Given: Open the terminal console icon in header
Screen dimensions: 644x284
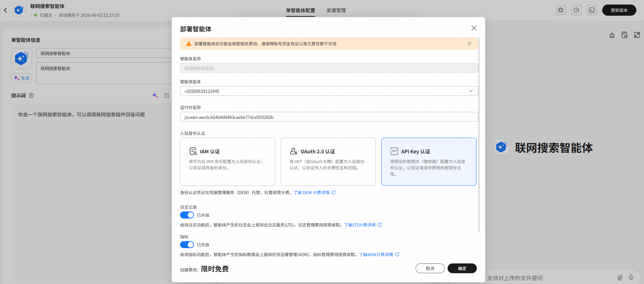Looking at the screenshot, I should (x=592, y=10).
